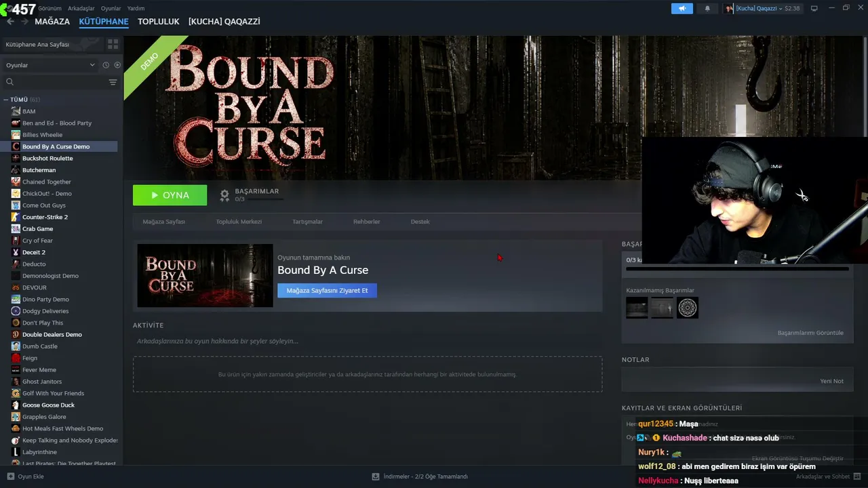Click the Bound By A Curse store thumbnail

[205, 276]
